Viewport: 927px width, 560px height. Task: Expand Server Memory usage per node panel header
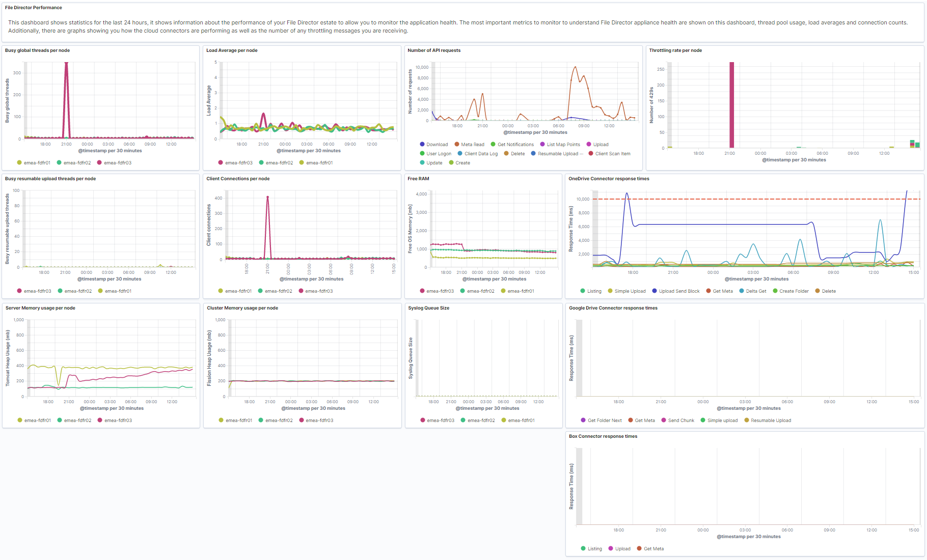point(40,308)
